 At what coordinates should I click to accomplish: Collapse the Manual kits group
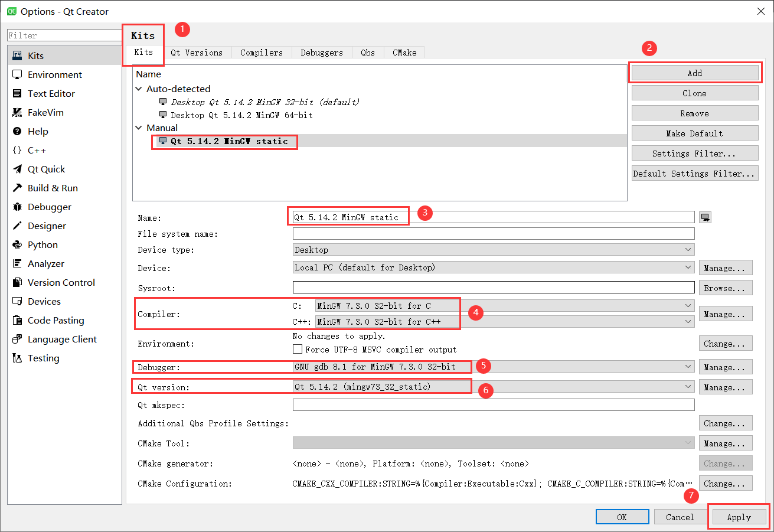click(x=138, y=128)
